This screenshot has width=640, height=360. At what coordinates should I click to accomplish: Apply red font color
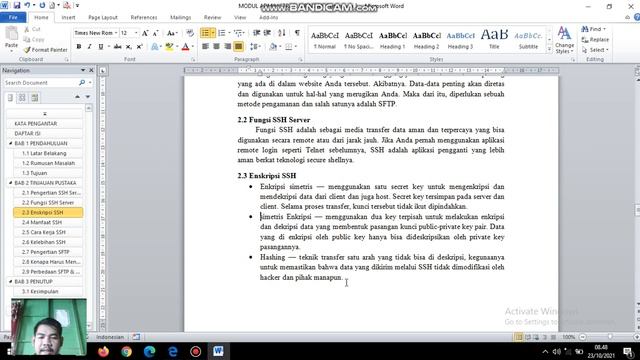click(185, 47)
